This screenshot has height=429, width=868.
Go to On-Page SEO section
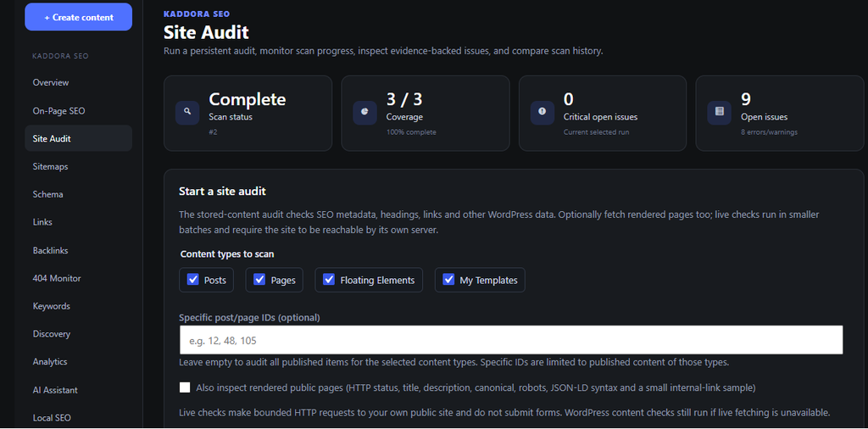click(x=79, y=111)
